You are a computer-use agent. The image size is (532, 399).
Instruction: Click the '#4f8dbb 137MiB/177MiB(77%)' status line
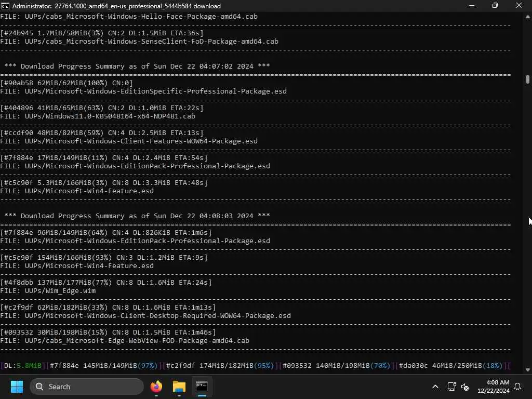coord(106,282)
